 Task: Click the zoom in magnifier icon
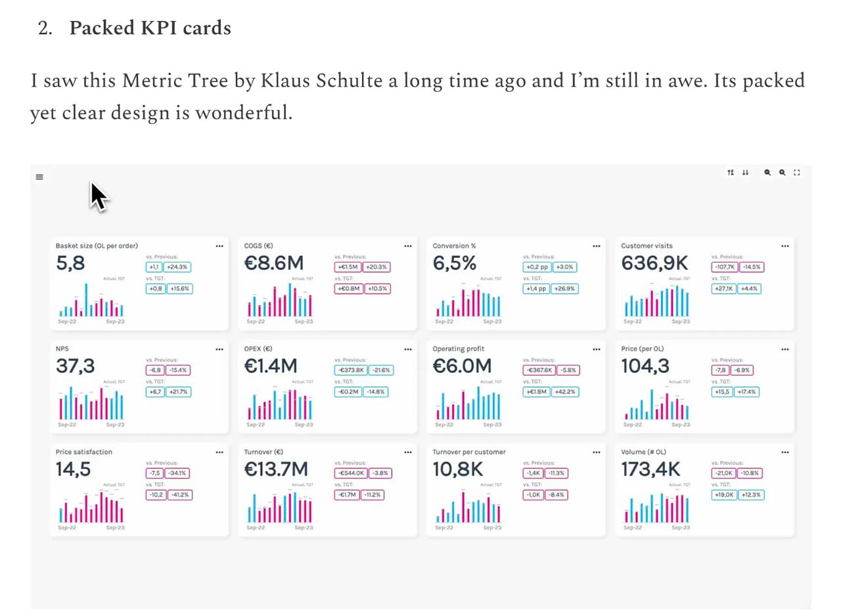point(782,173)
